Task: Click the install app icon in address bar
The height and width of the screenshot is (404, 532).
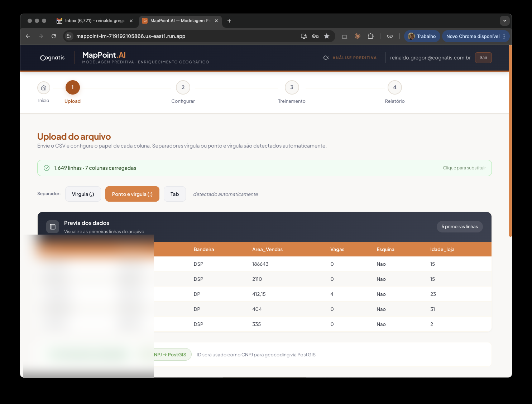Action: 304,36
